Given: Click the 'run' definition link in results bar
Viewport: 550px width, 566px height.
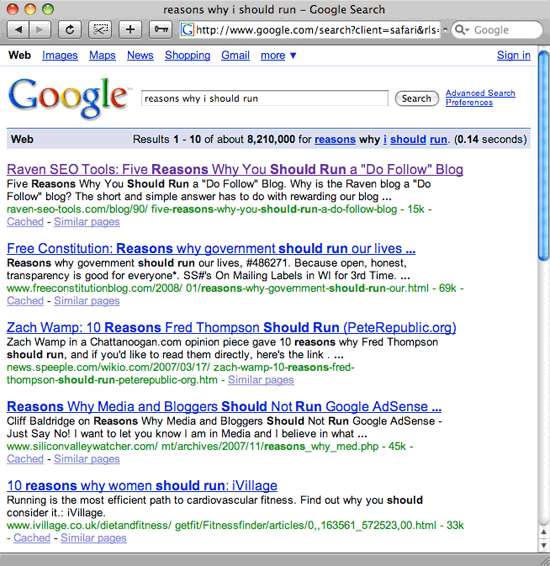Looking at the screenshot, I should click(x=438, y=139).
